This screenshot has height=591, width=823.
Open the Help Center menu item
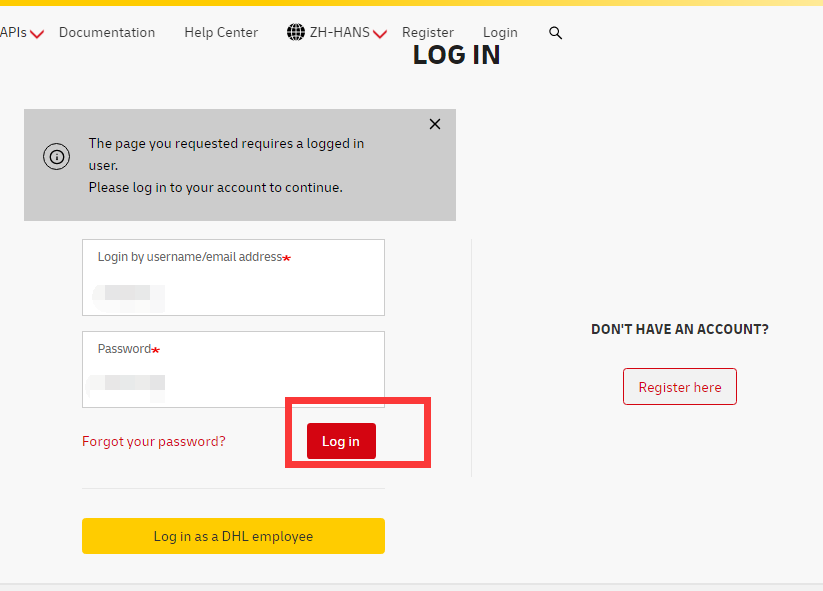point(221,33)
